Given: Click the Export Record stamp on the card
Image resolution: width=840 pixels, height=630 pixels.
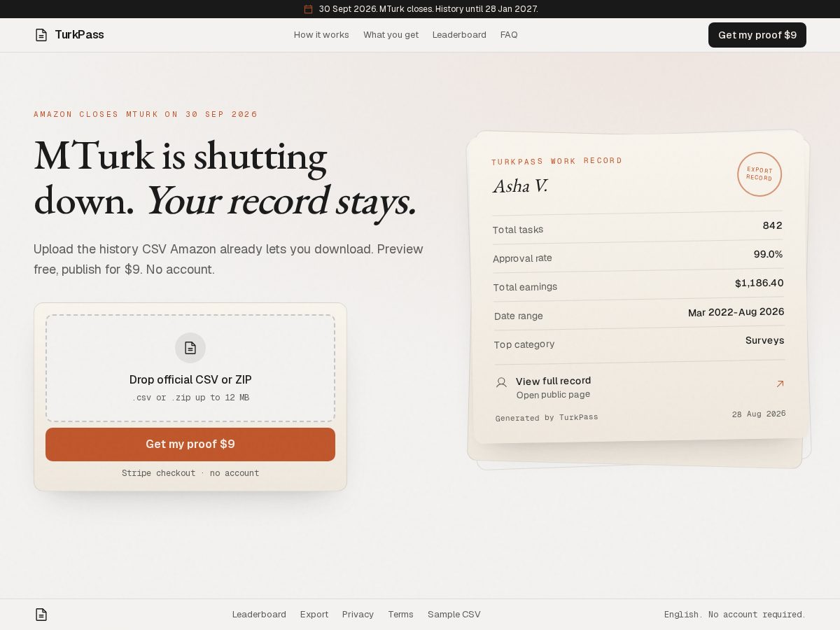Looking at the screenshot, I should click(759, 174).
